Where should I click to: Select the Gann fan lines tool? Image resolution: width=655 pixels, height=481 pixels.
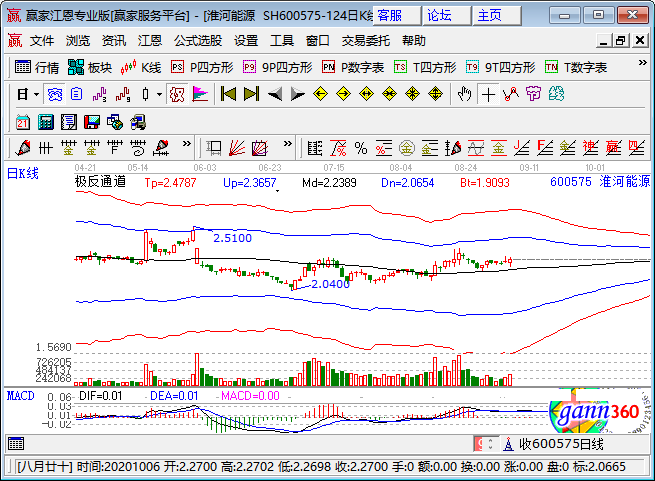pyautogui.click(x=237, y=148)
